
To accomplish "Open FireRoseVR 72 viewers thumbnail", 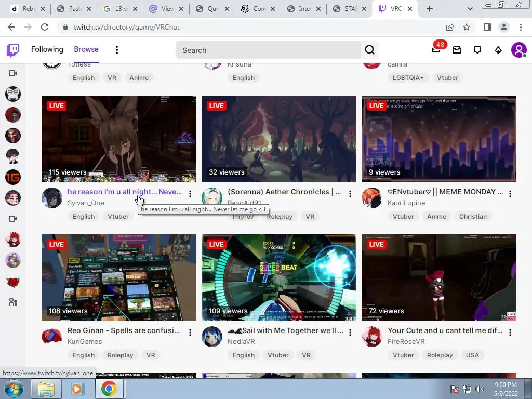I will 438,277.
